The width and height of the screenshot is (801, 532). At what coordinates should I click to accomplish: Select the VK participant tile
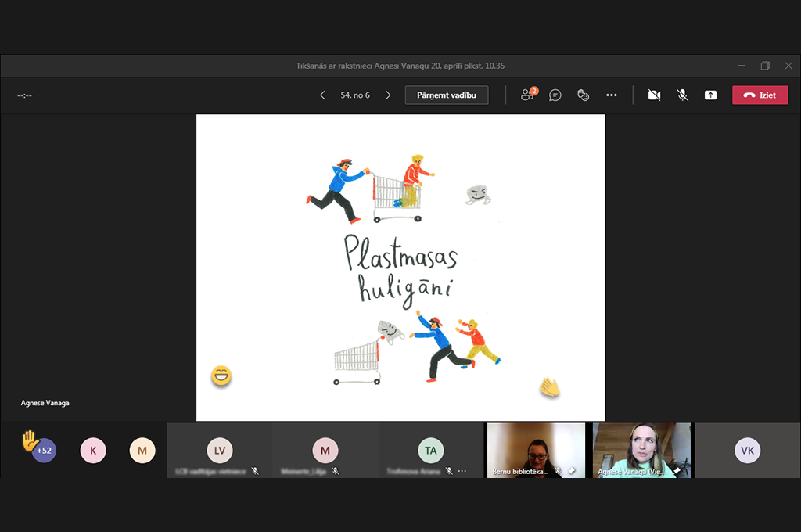pos(747,450)
